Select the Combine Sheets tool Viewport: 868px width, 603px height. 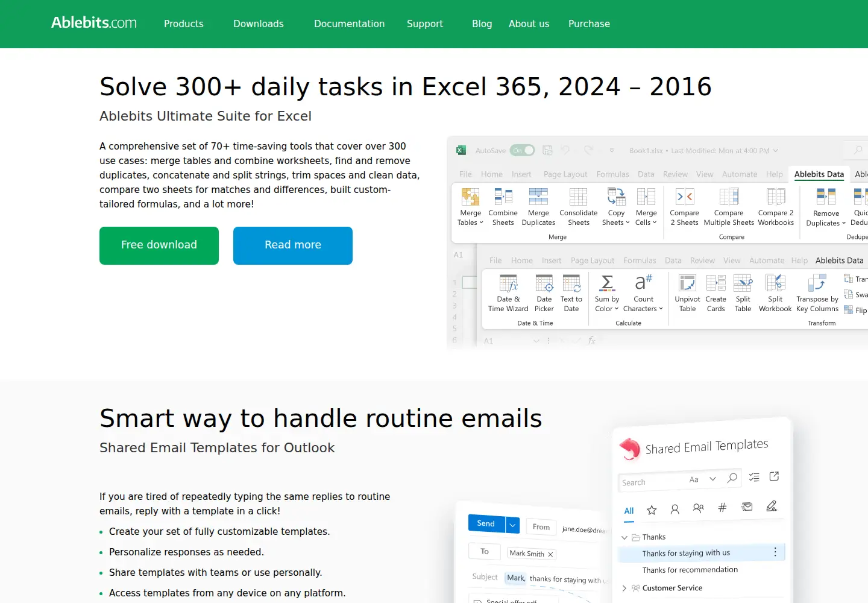[503, 207]
